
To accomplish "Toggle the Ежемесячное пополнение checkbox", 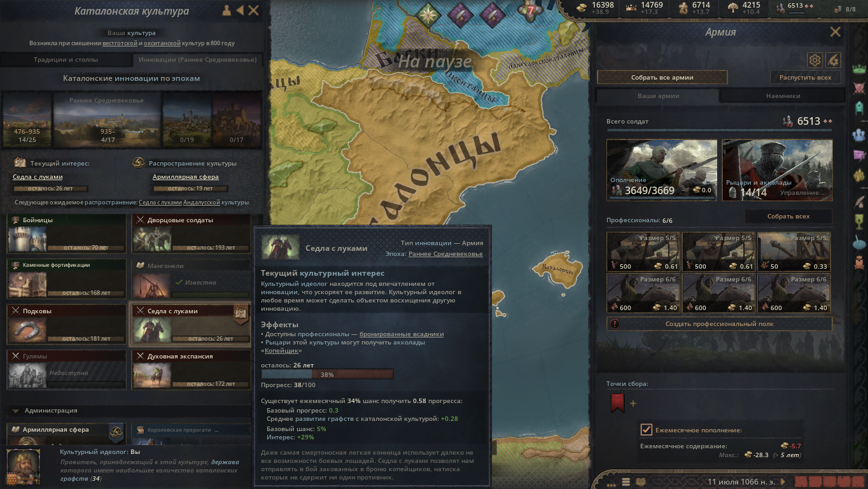I will [x=646, y=430].
